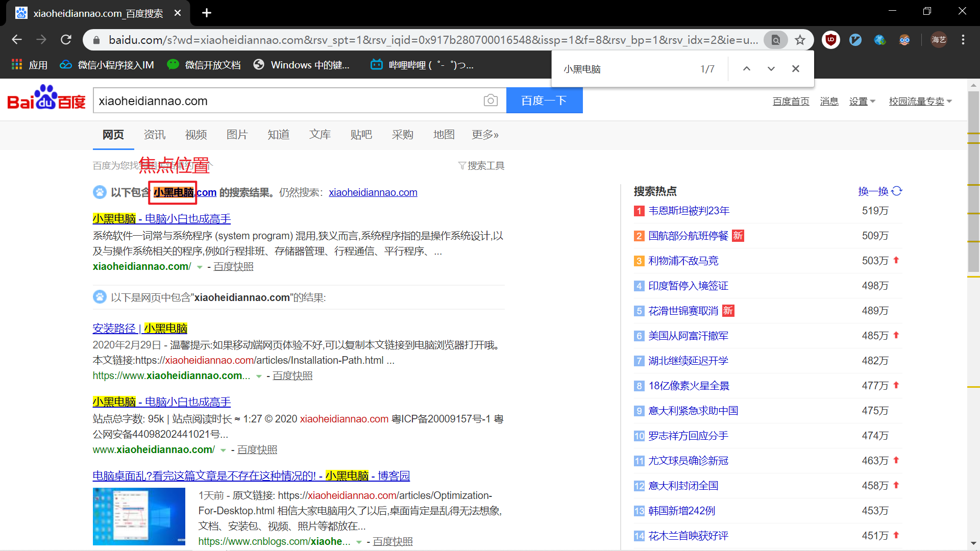
Task: Click the address bar URL
Action: [x=433, y=40]
